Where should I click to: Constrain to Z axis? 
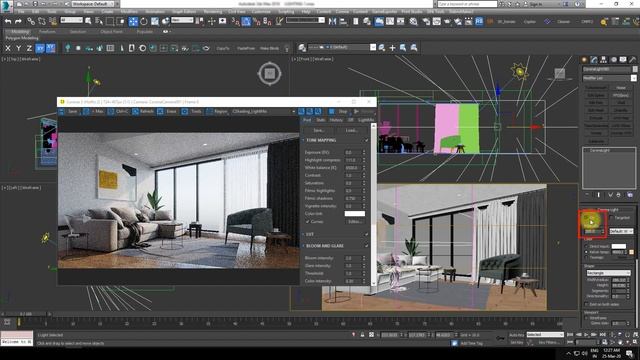(x=29, y=48)
